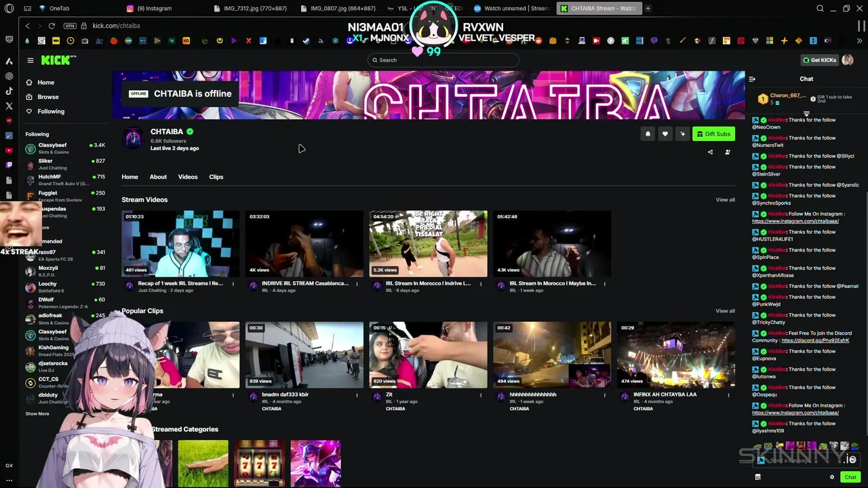
Task: Open options for IRL Stream Morocco Maybe video
Action: pyautogui.click(x=604, y=284)
